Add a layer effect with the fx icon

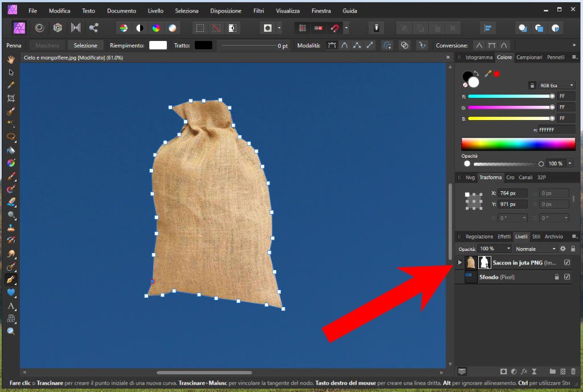524,371
